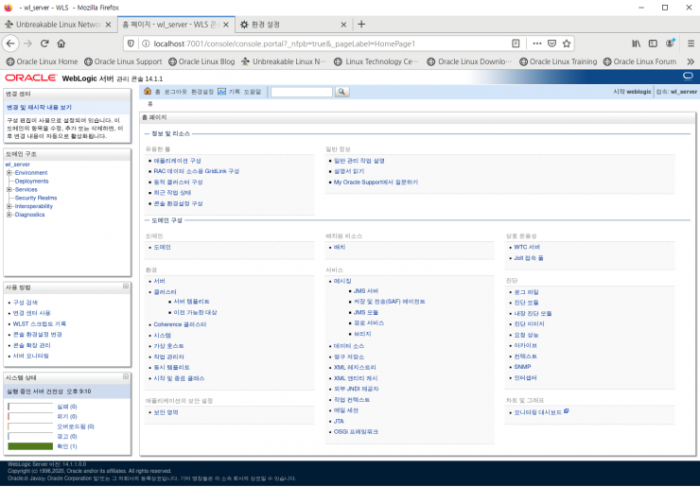Expand the Environment tree node
Image resolution: width=700 pixels, height=487 pixels.
pos(9,173)
